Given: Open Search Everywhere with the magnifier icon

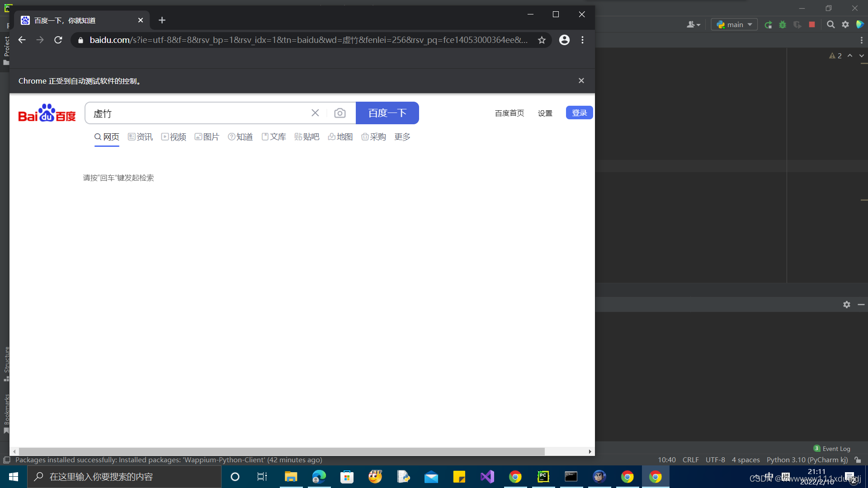Looking at the screenshot, I should click(831, 25).
